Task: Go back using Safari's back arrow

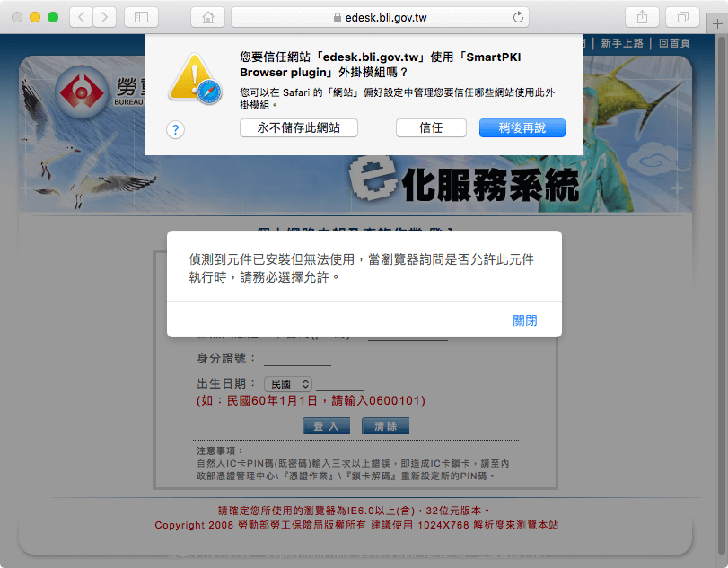Action: [x=79, y=15]
